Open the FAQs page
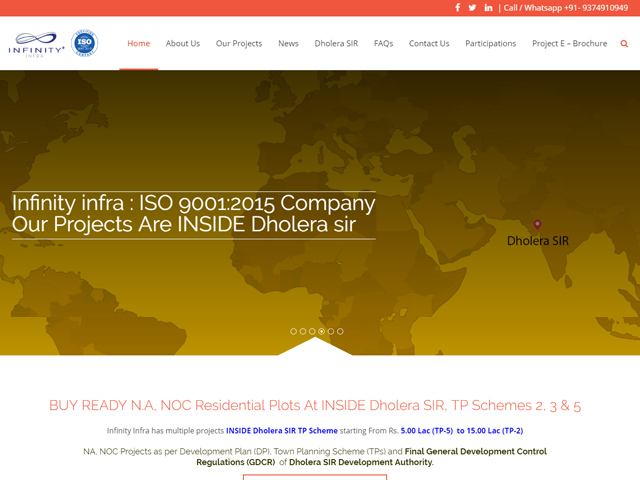Image resolution: width=640 pixels, height=480 pixels. click(383, 44)
